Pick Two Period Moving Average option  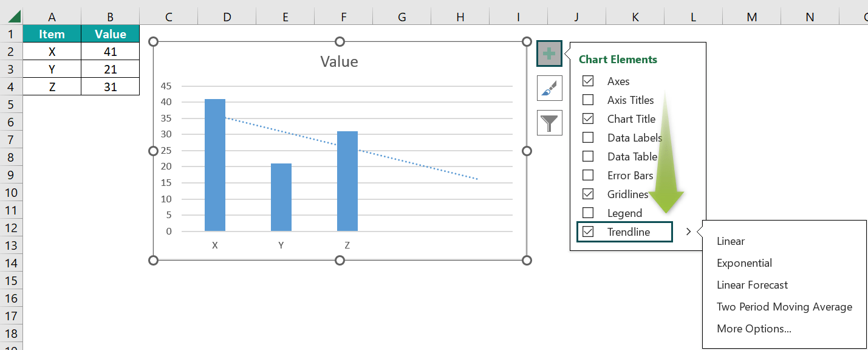coord(784,307)
